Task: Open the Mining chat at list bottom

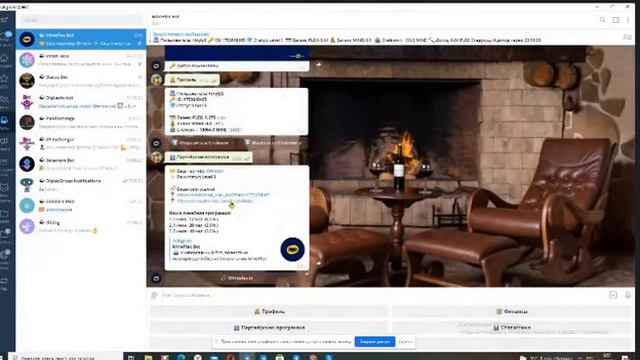Action: 81,227
